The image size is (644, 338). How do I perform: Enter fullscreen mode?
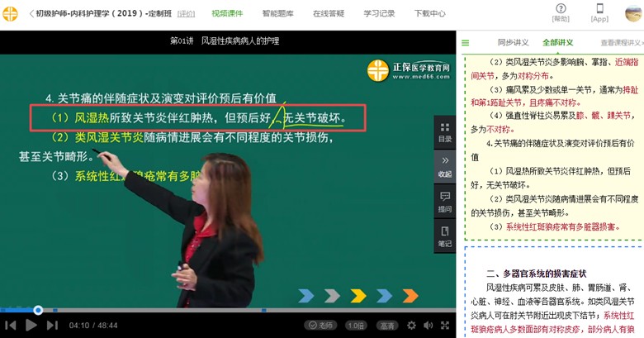446,326
